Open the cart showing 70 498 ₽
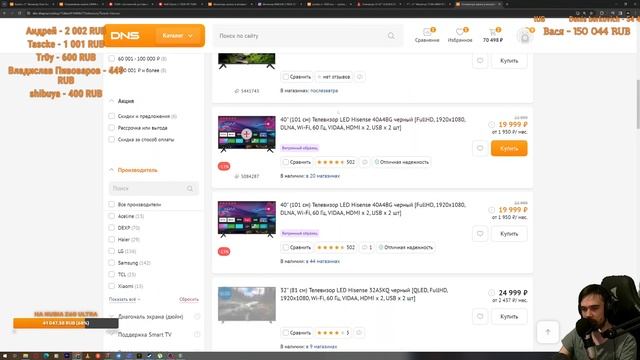Image resolution: width=640 pixels, height=360 pixels. pyautogui.click(x=493, y=36)
